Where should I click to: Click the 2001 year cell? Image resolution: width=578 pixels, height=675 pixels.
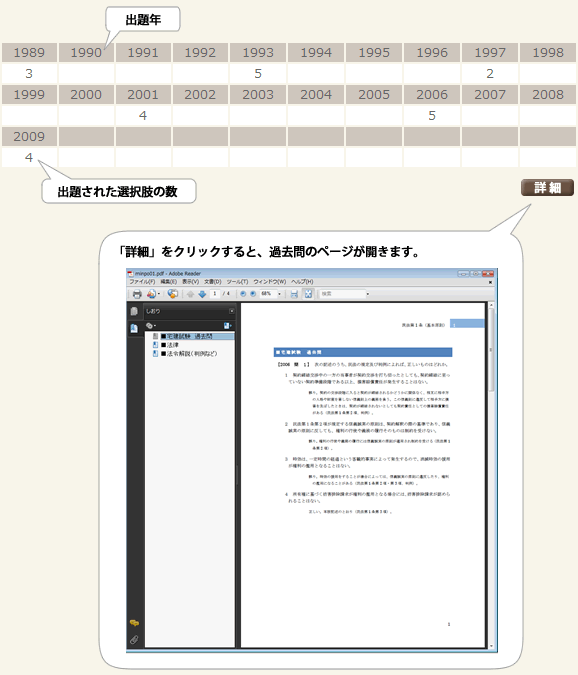pos(143,94)
